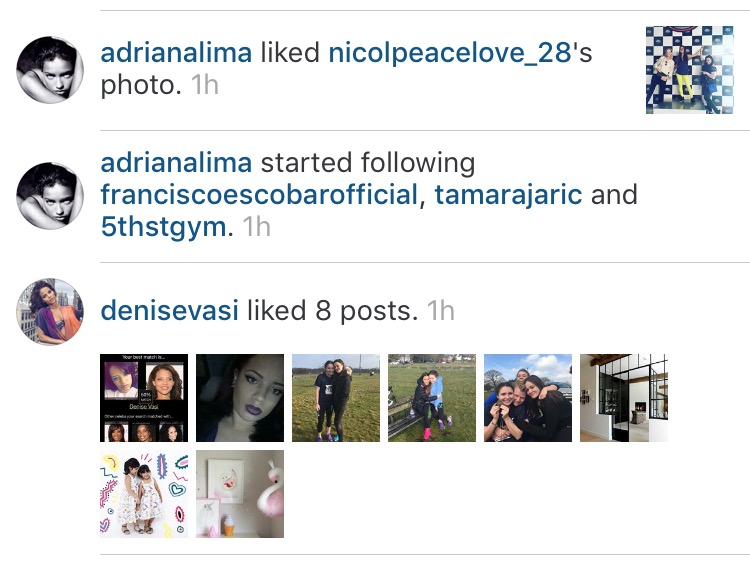Open the adrianalima link in the started-following activity
The height and width of the screenshot is (566, 750).
[x=176, y=162]
